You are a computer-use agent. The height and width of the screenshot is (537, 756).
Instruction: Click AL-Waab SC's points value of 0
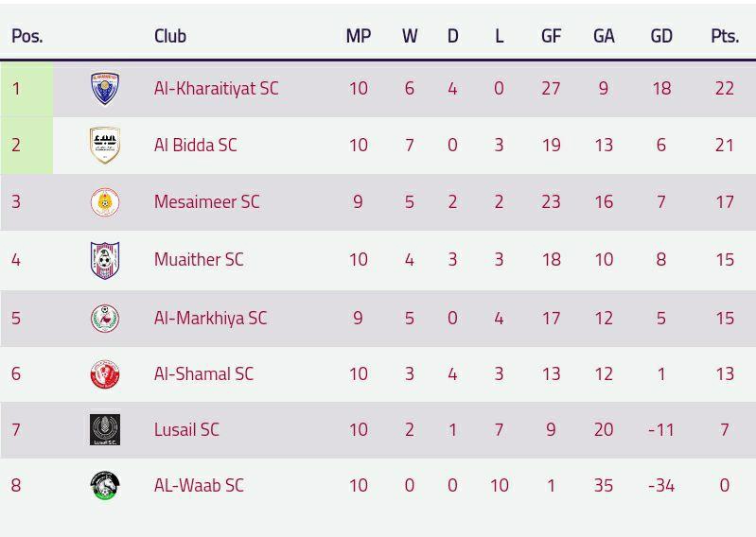pyautogui.click(x=724, y=486)
